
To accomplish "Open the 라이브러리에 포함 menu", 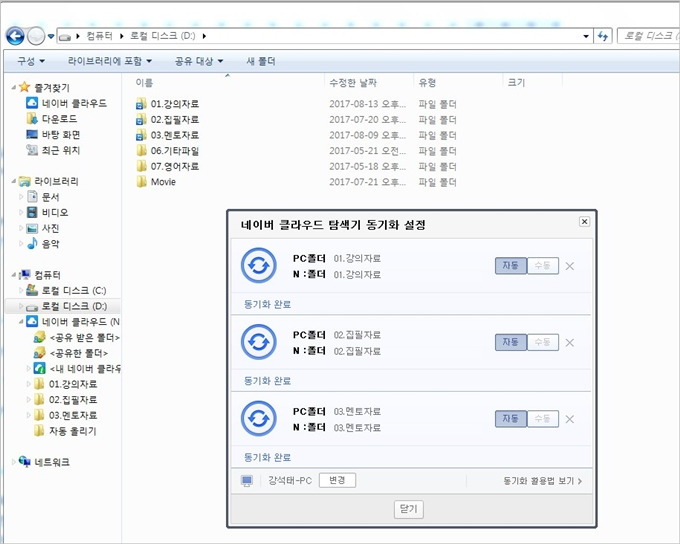I will click(110, 61).
